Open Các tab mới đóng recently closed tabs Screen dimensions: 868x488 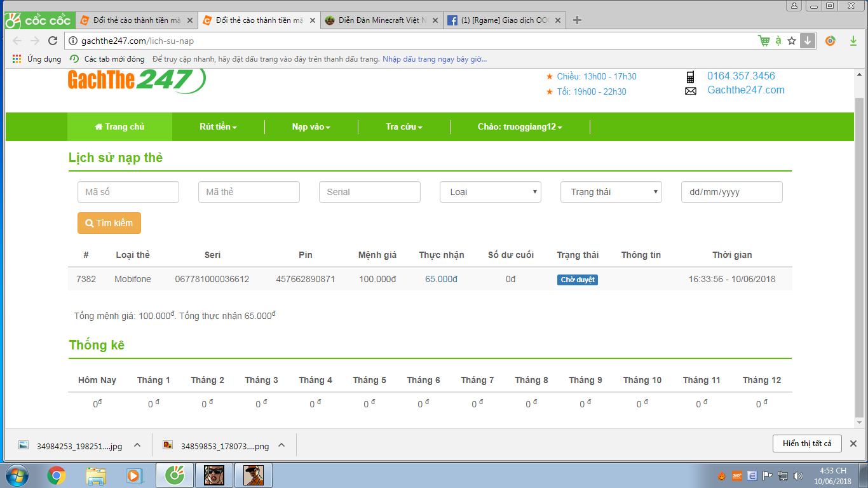pos(107,59)
